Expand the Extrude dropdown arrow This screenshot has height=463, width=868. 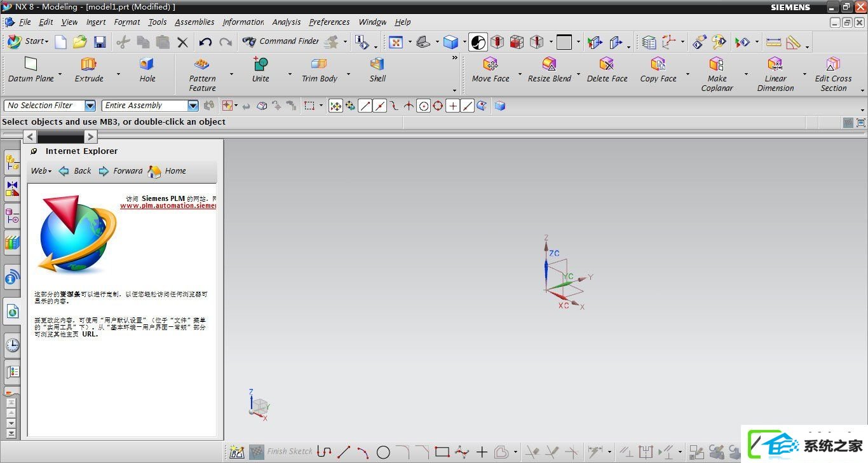[x=118, y=74]
